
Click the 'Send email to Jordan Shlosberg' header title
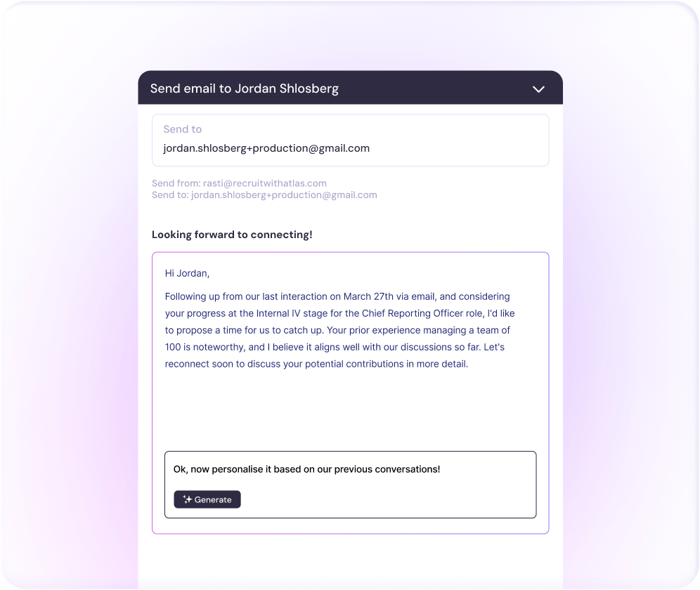[x=244, y=88]
